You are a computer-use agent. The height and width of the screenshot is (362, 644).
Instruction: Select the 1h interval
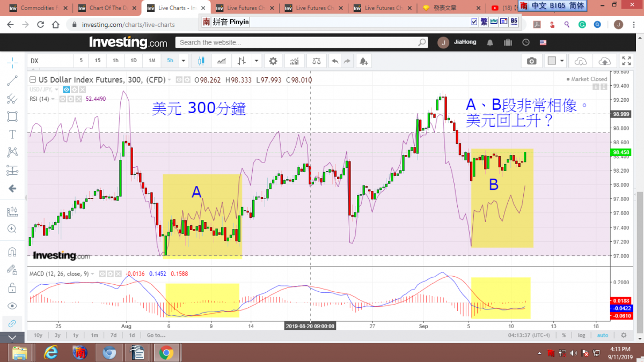coord(115,61)
